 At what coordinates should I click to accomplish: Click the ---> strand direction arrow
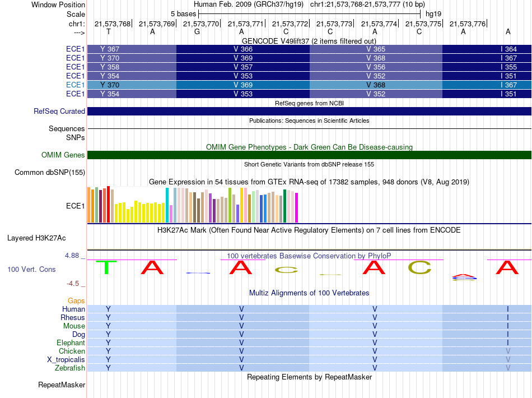(x=79, y=33)
